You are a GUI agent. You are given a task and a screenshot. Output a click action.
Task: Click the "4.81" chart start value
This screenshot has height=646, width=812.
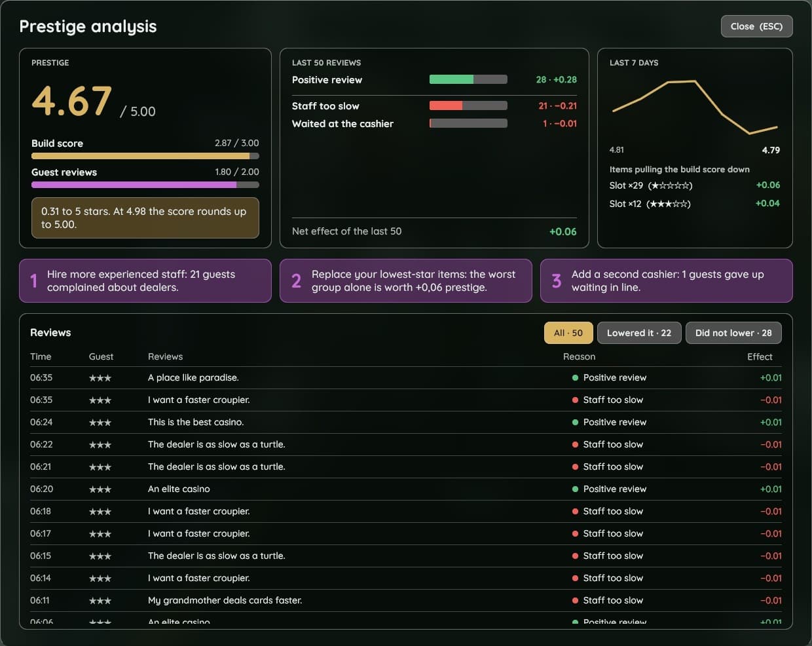click(617, 150)
